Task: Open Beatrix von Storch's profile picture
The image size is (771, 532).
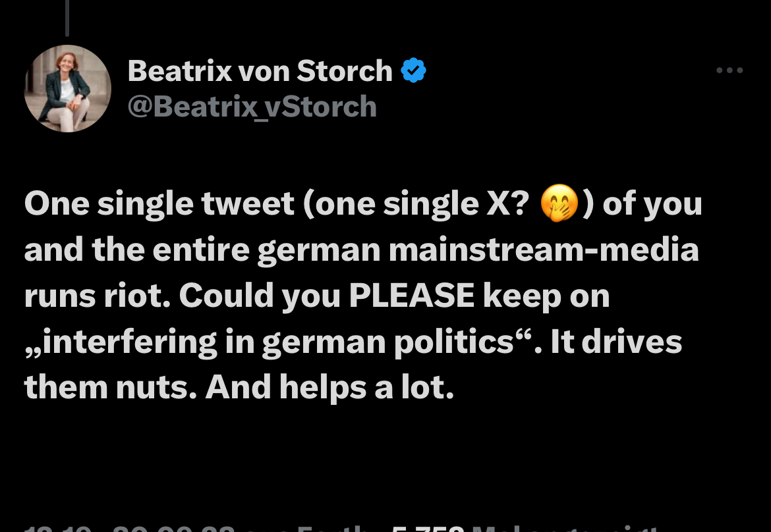Action: click(67, 88)
